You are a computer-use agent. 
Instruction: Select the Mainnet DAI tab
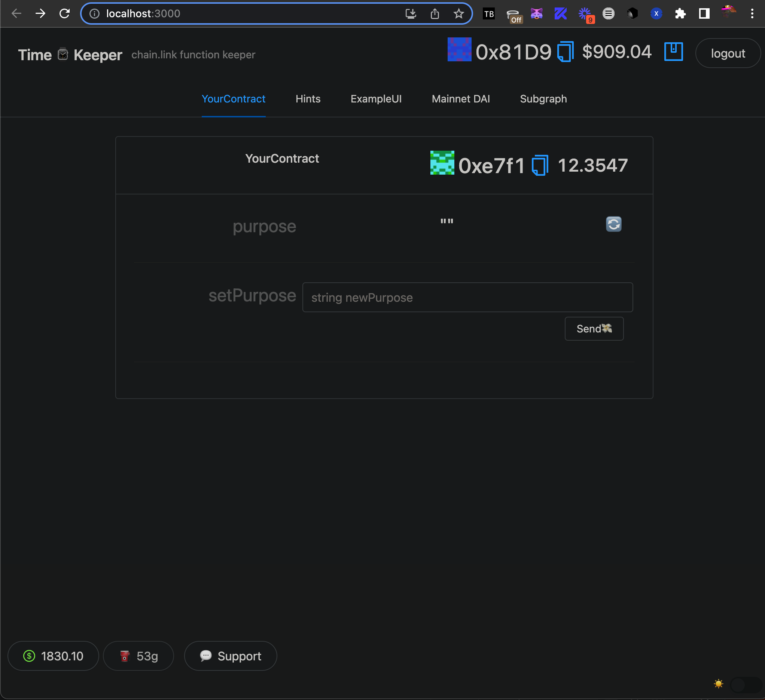(x=460, y=99)
